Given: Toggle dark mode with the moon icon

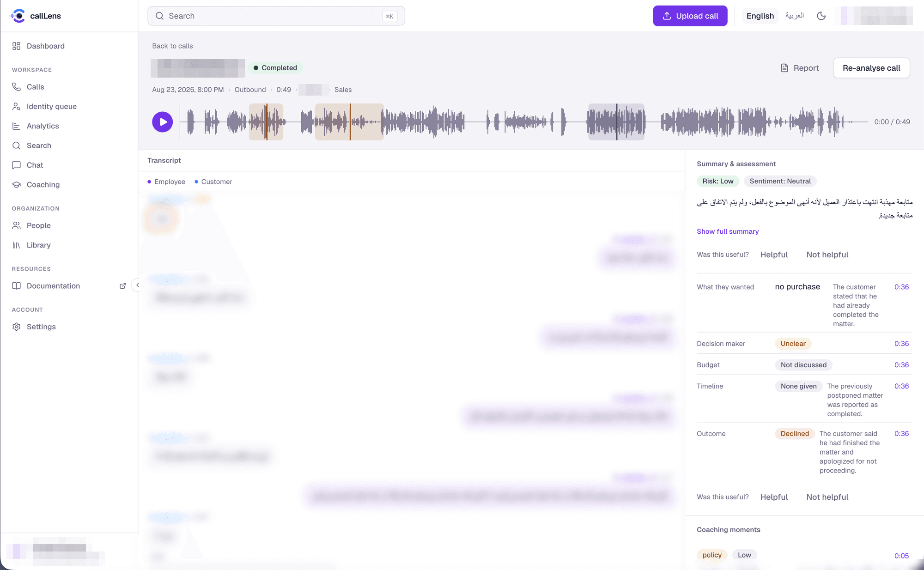Looking at the screenshot, I should 821,16.
